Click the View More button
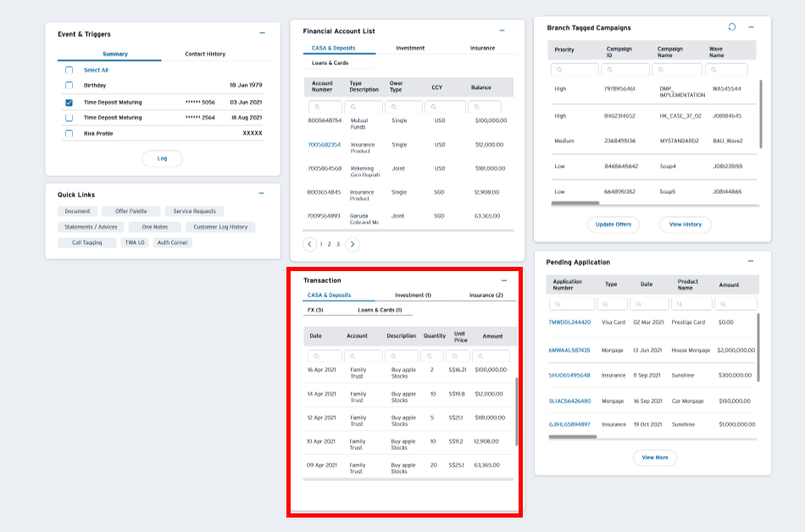Viewport: 805px width, 532px height. coord(654,457)
